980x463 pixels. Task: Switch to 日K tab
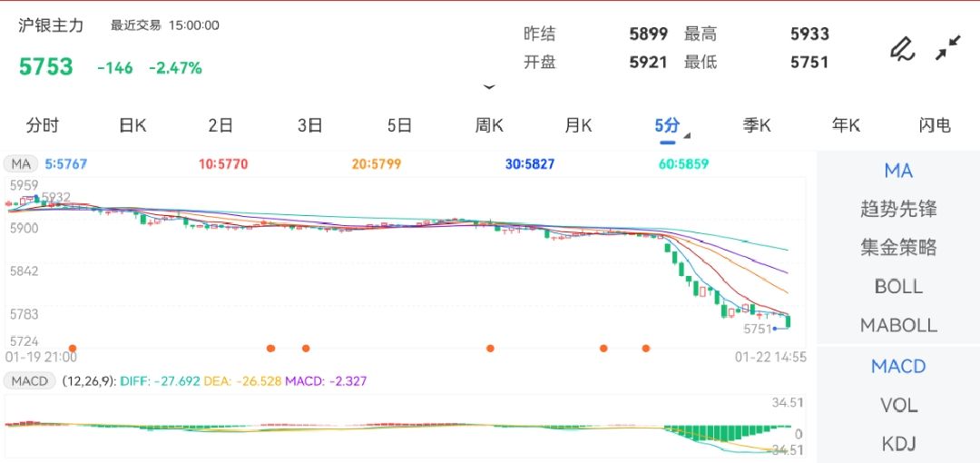(132, 125)
